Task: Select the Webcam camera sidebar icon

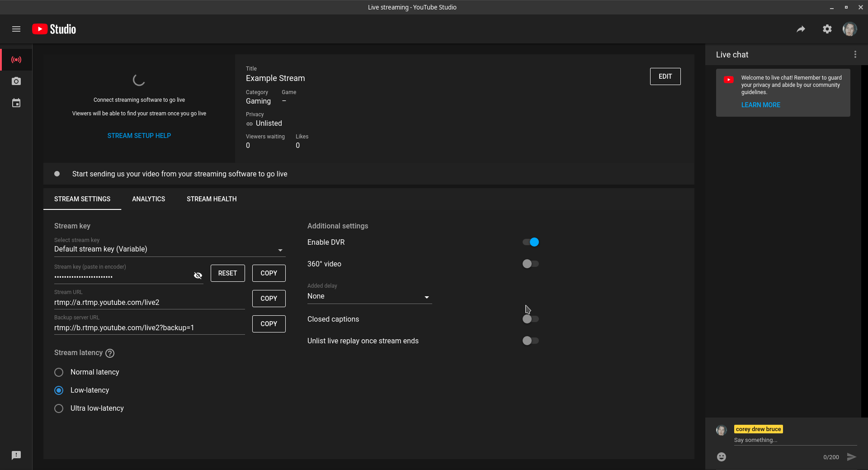Action: coord(16,81)
